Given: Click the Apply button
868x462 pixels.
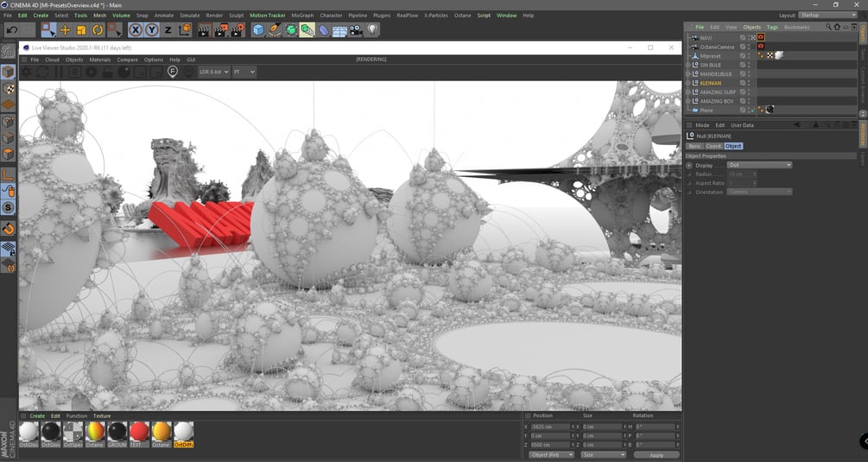Looking at the screenshot, I should (x=656, y=455).
